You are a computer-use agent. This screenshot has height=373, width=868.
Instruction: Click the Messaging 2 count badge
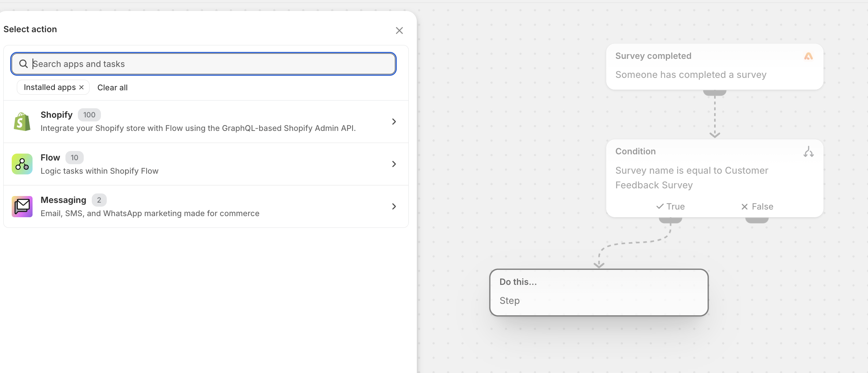(x=99, y=200)
